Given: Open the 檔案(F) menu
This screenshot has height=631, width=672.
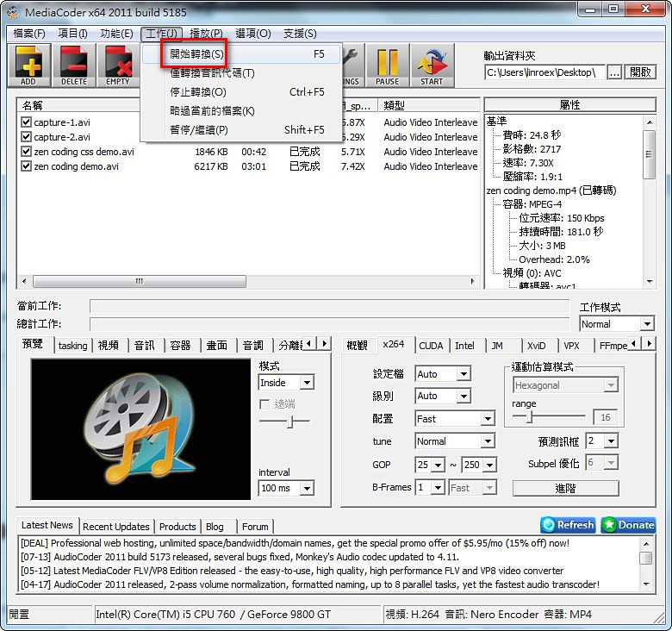Looking at the screenshot, I should pos(29,34).
